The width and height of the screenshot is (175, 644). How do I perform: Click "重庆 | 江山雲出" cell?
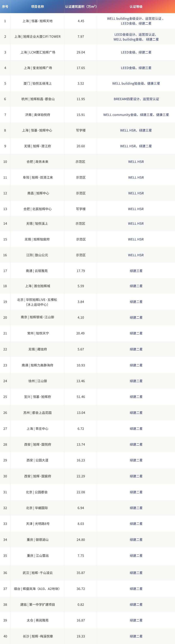(x=38, y=555)
